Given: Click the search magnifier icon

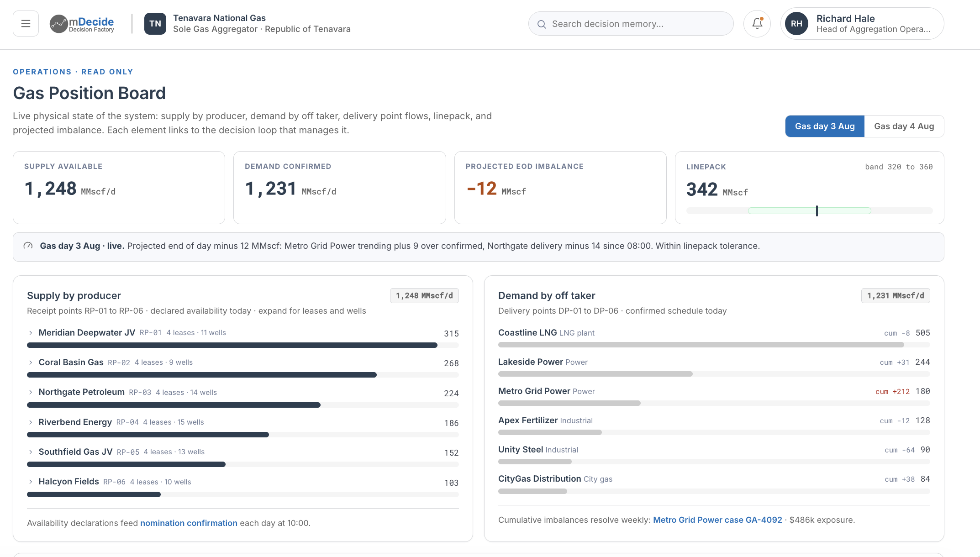Looking at the screenshot, I should tap(542, 24).
